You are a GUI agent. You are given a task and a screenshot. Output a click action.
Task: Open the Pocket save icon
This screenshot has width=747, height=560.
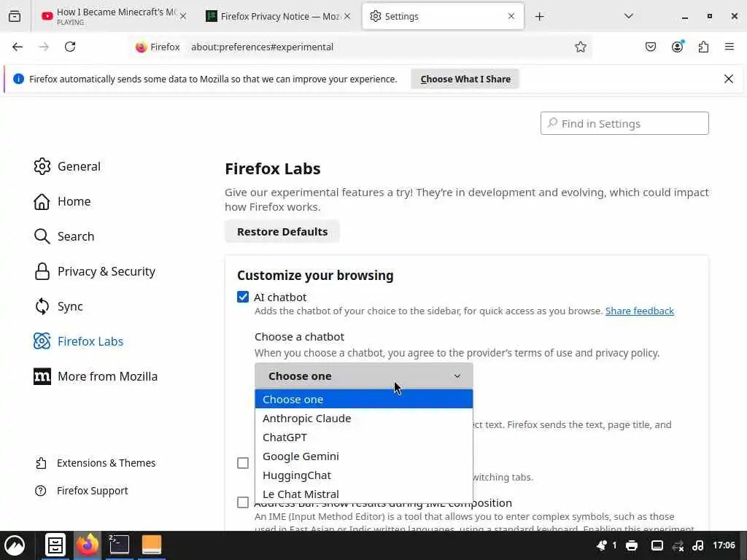pyautogui.click(x=651, y=47)
